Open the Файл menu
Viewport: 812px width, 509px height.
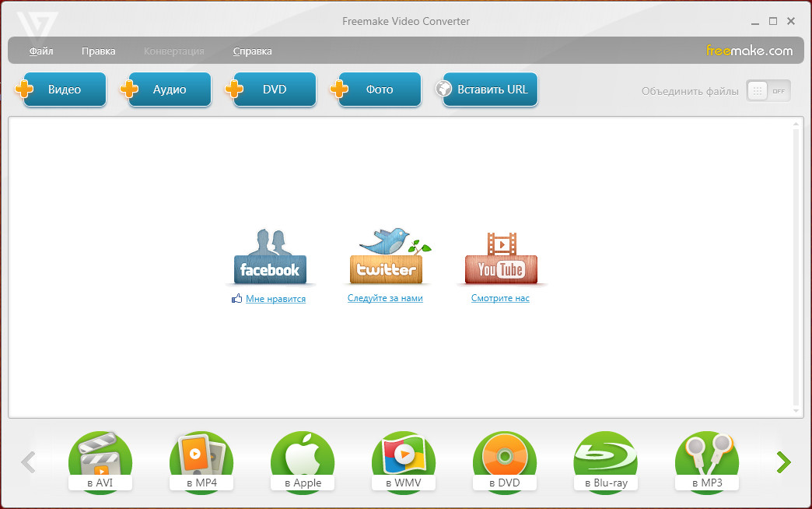tap(41, 51)
